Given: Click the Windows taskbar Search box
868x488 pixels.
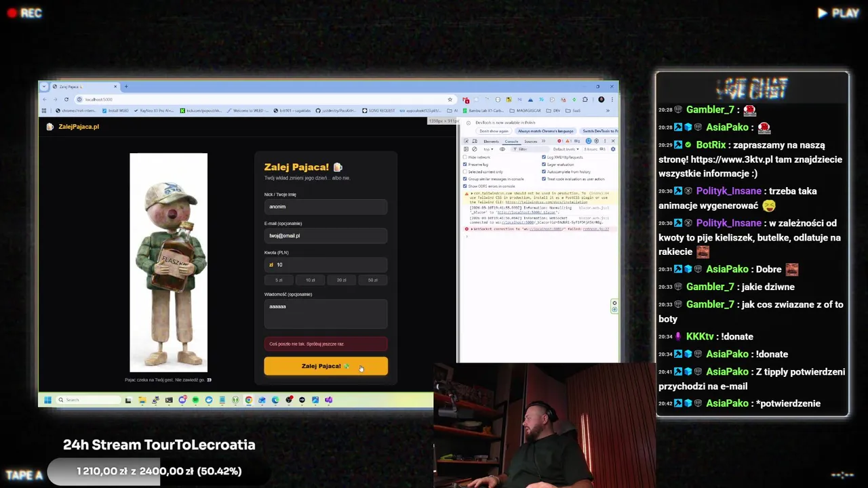Looking at the screenshot, I should coord(88,400).
